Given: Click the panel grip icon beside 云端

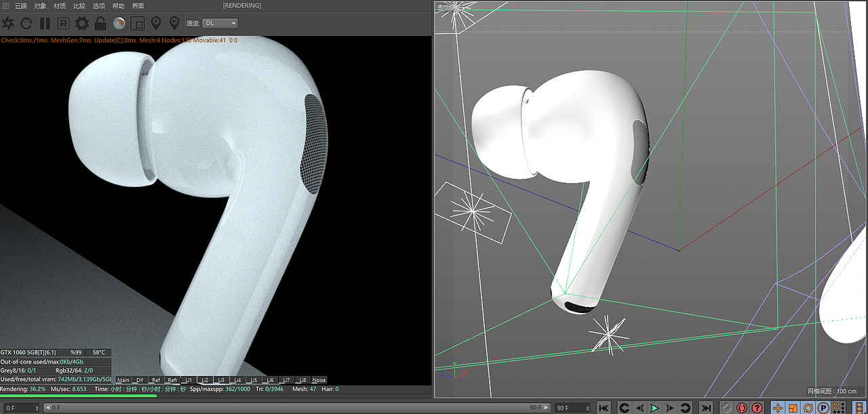Looking at the screenshot, I should coord(6,5).
